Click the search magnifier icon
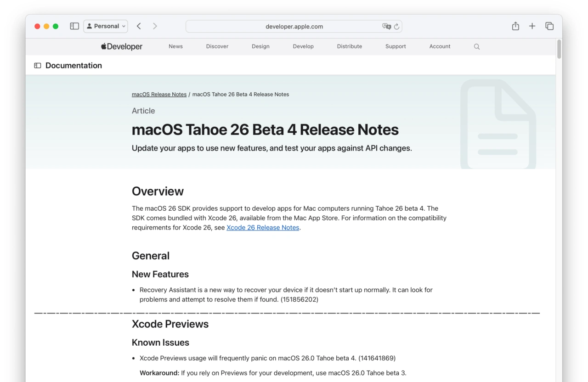The width and height of the screenshot is (588, 382). click(x=477, y=46)
